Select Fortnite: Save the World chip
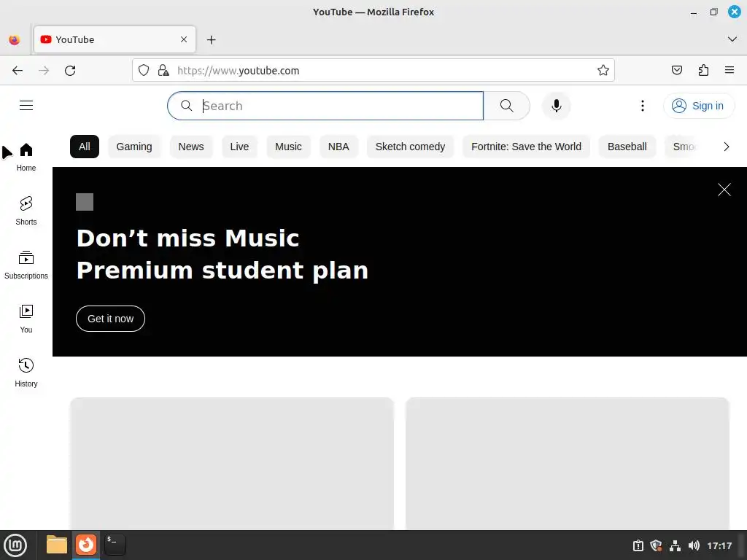Viewport: 747px width, 560px height. pos(526,147)
